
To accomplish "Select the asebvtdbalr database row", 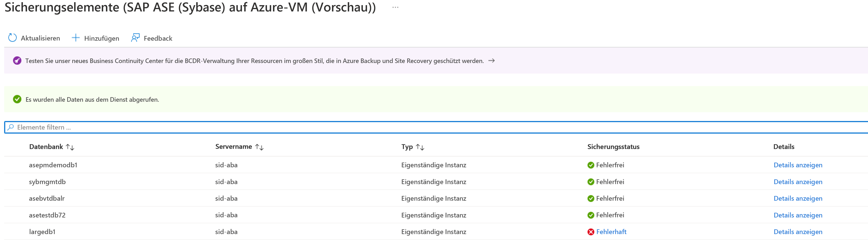I will [436, 199].
